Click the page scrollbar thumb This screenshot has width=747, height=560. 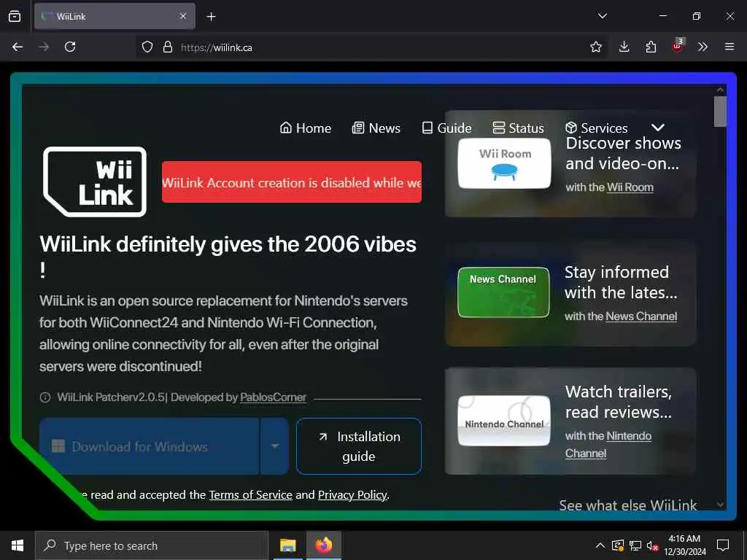pos(720,112)
